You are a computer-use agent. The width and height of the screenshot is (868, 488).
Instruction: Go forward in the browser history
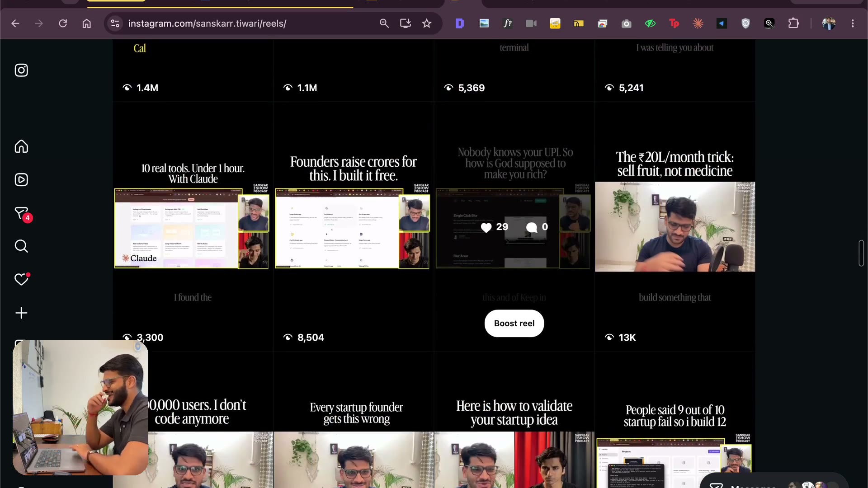point(39,23)
